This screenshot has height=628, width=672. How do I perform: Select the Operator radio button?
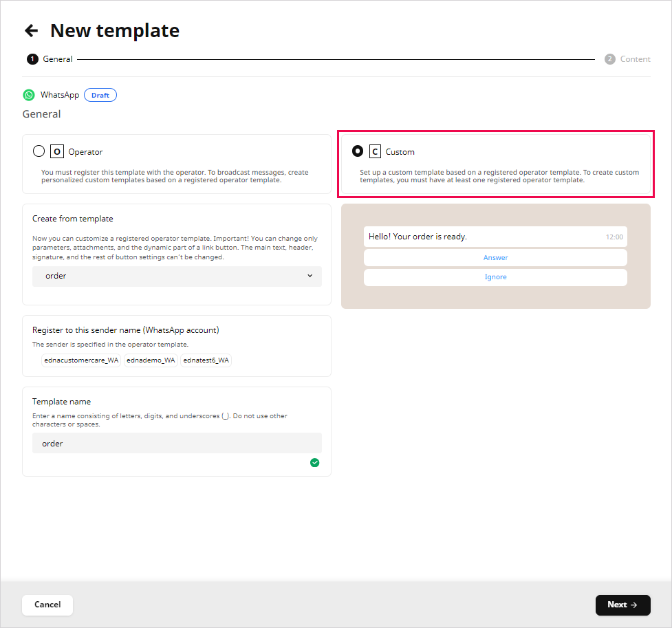point(39,151)
